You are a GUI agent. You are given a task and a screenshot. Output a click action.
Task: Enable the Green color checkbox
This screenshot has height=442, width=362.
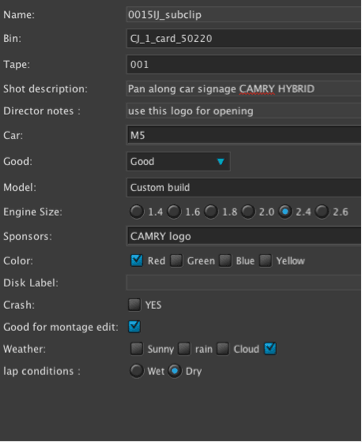pyautogui.click(x=176, y=260)
